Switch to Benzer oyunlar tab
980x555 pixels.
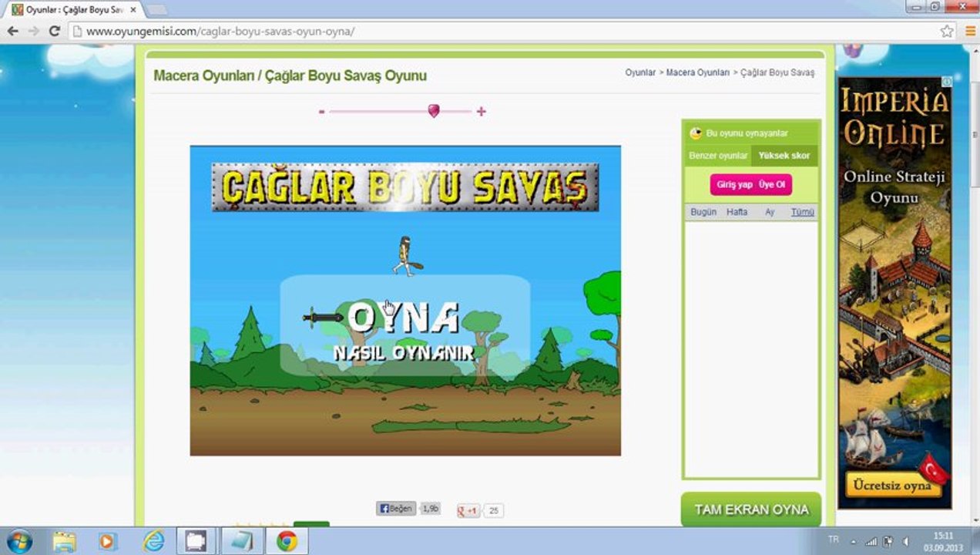tap(718, 156)
